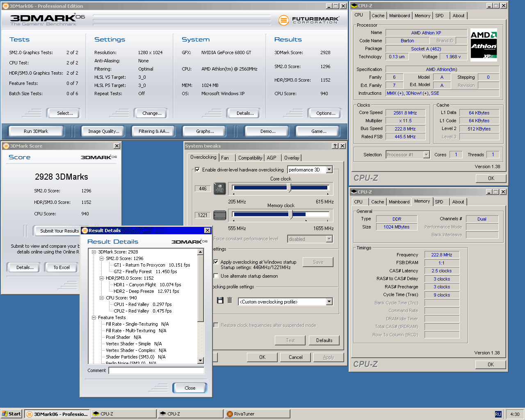The height and width of the screenshot is (420, 525).
Task: Close the Result Details dialog with Close
Action: 190,388
